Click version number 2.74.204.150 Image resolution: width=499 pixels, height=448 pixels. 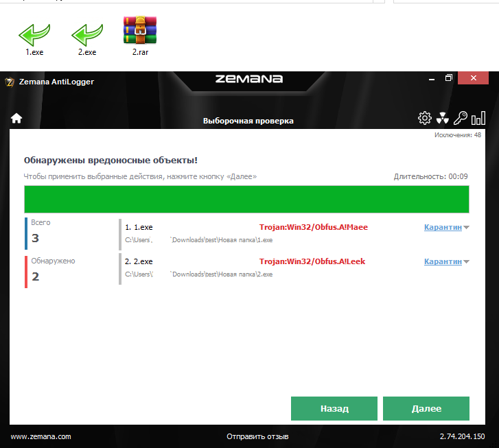click(x=462, y=436)
